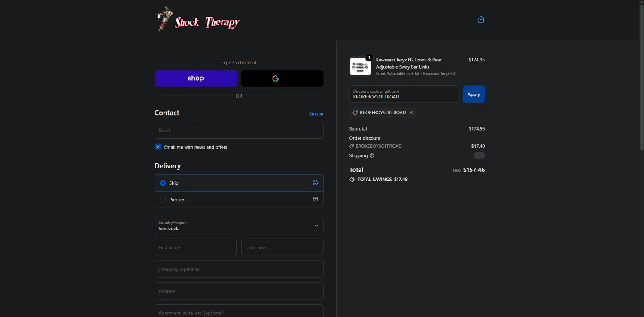Image resolution: width=644 pixels, height=317 pixels.
Task: Click the Shock Therapy logo
Action: (197, 19)
